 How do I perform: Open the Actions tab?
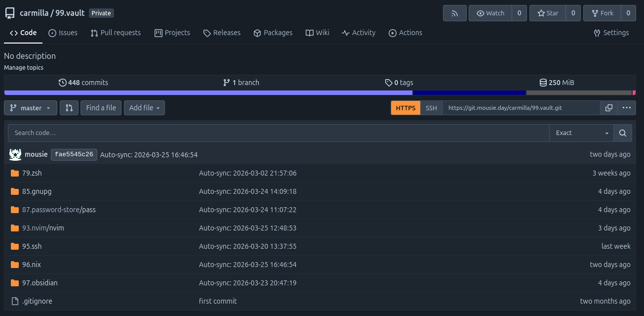click(405, 33)
